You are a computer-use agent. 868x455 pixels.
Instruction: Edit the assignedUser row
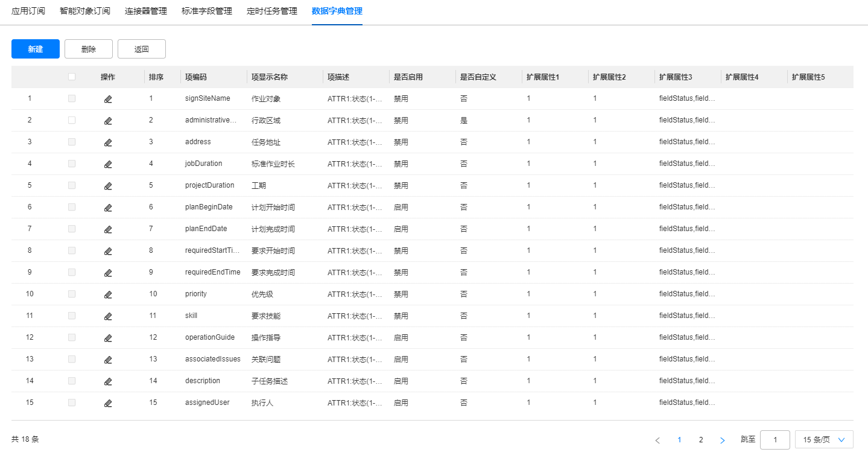pos(108,403)
